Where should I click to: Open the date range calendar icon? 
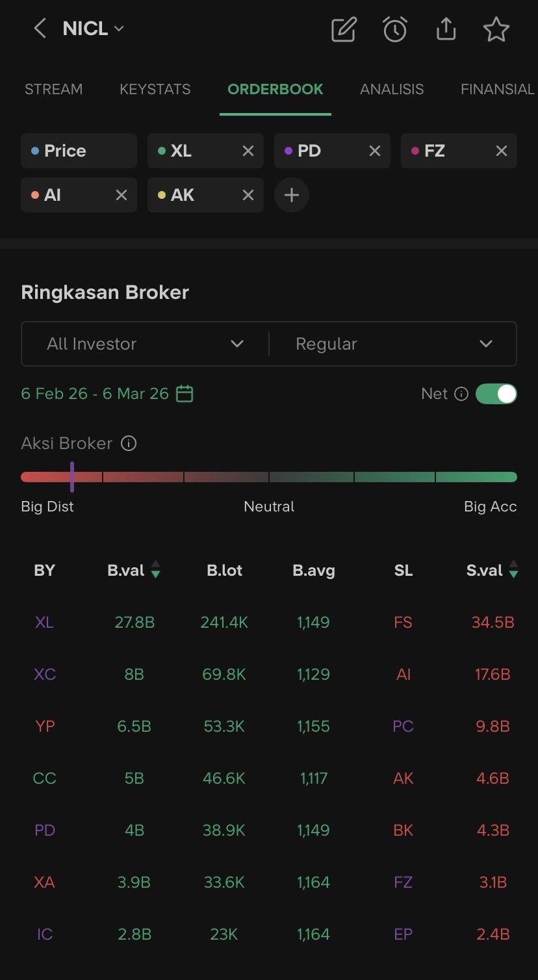tap(185, 394)
